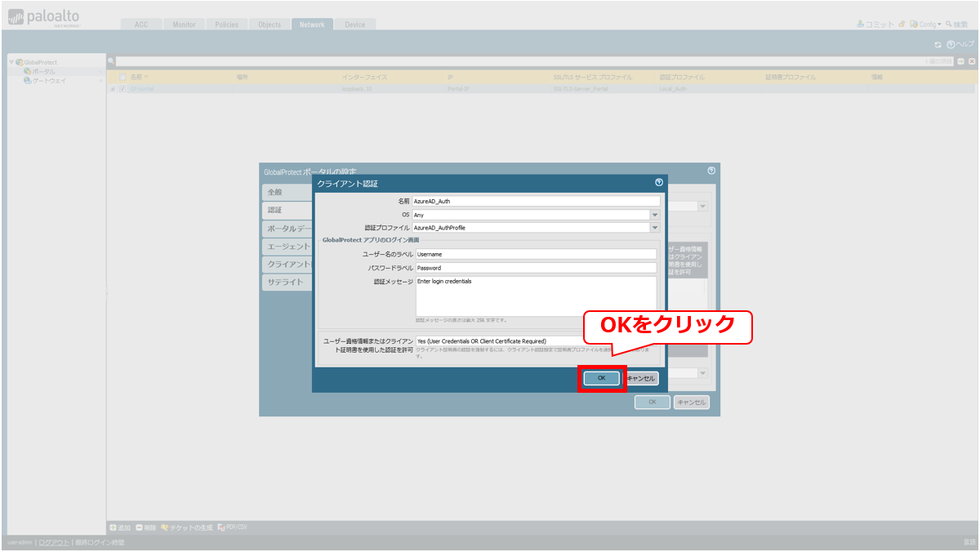The height and width of the screenshot is (552, 980).
Task: Open the Config dropdown menu
Action: click(925, 24)
